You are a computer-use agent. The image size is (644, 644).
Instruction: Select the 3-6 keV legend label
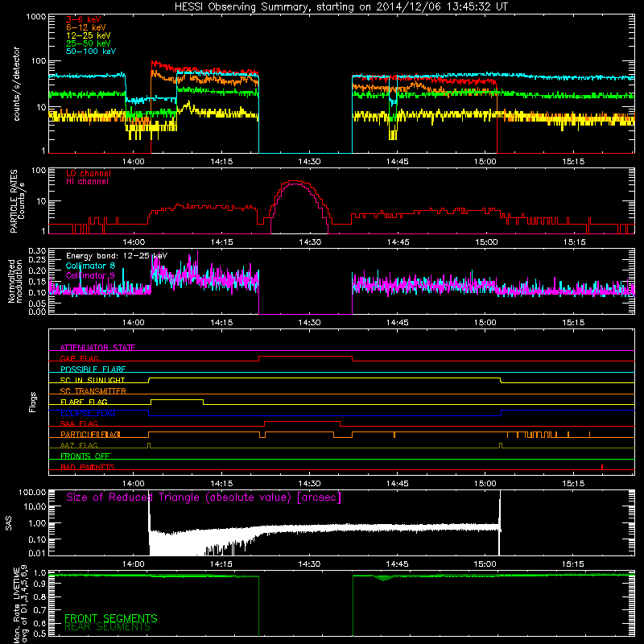[x=84, y=19]
